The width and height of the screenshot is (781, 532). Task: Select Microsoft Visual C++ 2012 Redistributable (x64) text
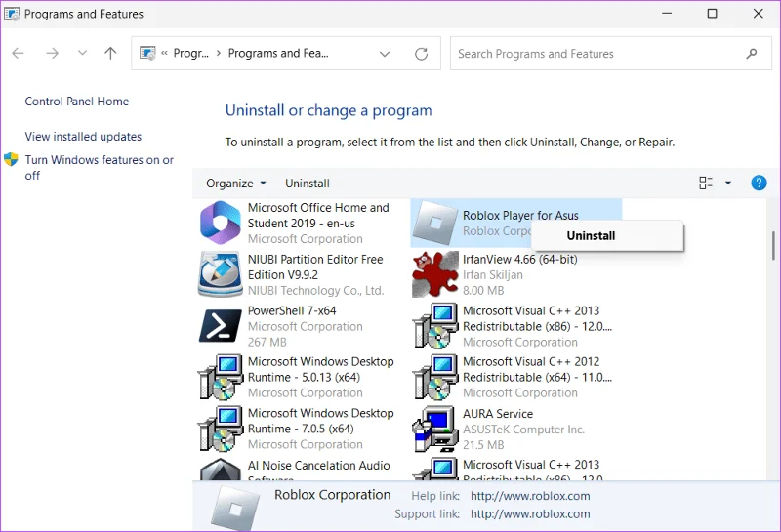pyautogui.click(x=538, y=369)
